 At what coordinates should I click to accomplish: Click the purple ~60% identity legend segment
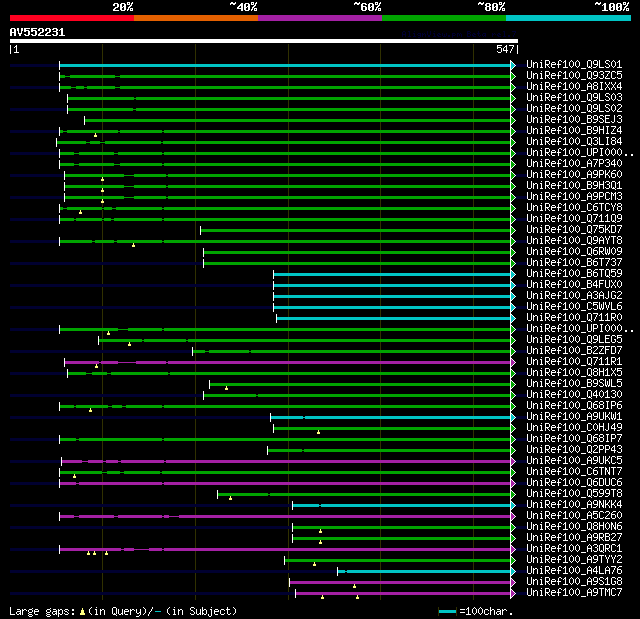(320, 18)
